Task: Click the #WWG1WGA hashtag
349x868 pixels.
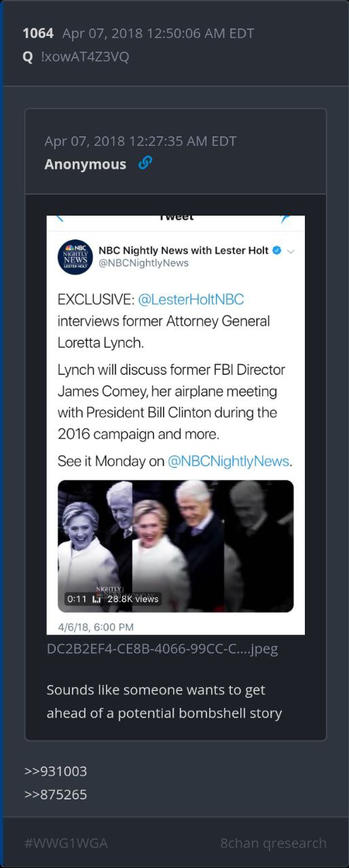Action: click(66, 843)
